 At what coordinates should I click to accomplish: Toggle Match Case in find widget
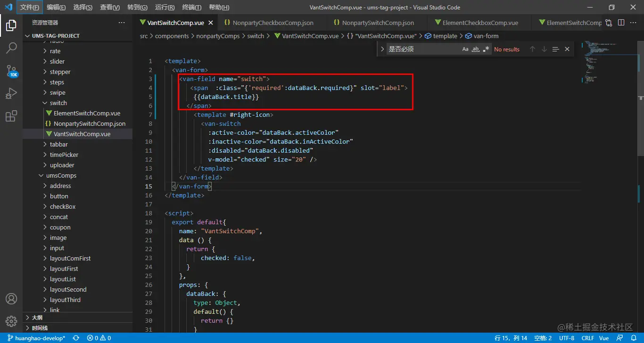click(x=465, y=49)
